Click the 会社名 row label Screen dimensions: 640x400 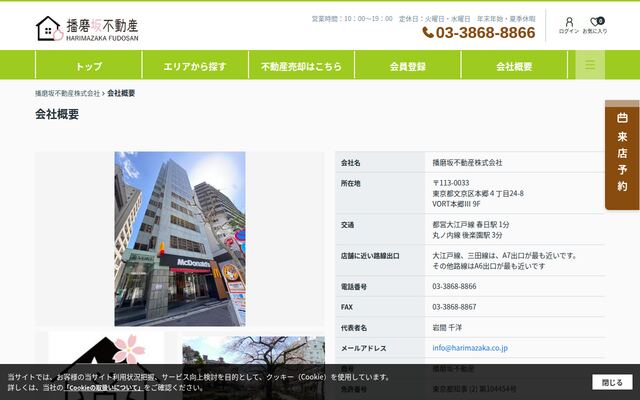(351, 163)
